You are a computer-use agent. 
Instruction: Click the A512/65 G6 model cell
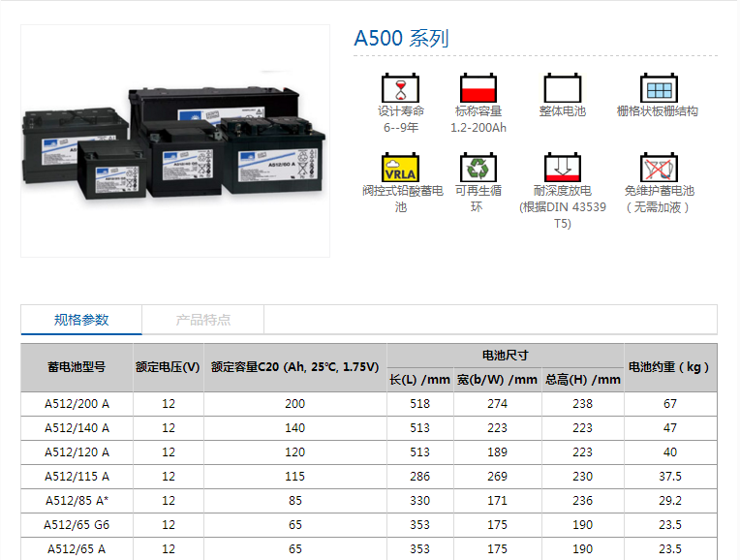[77, 524]
